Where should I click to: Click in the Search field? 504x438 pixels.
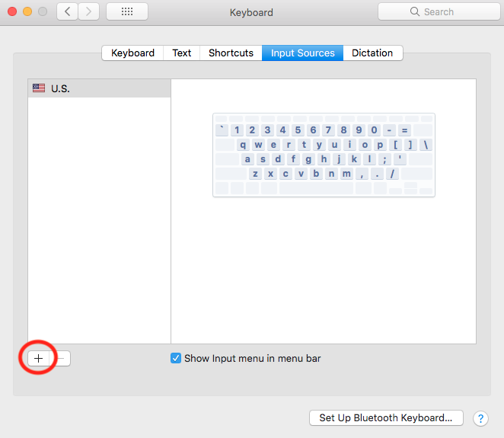(x=438, y=12)
